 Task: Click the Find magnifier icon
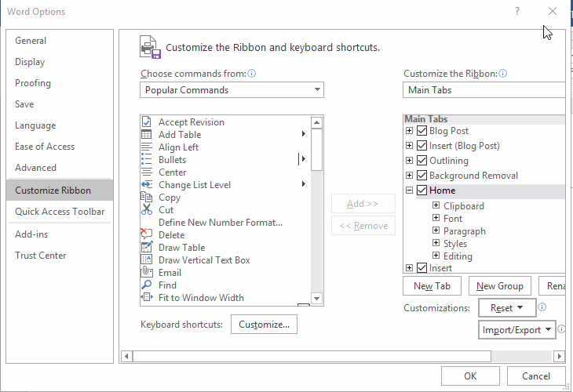[x=146, y=285]
